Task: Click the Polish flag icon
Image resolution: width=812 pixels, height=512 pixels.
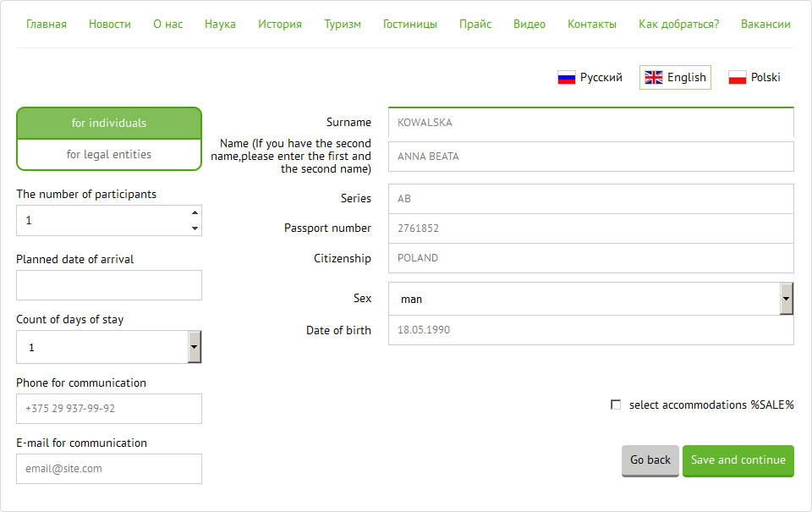Action: (737, 78)
